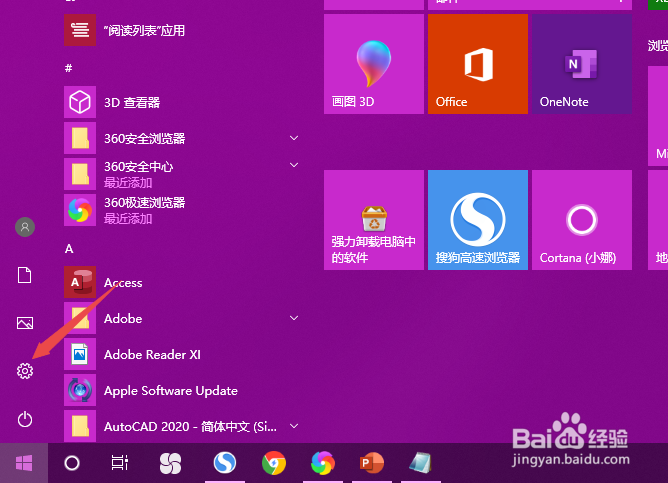Click the # section letter header

point(68,68)
